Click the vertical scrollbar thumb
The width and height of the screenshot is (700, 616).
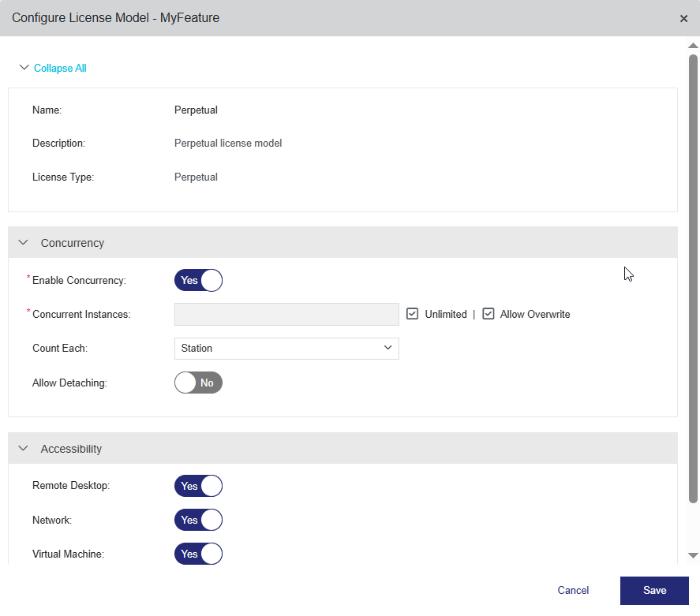(693, 276)
